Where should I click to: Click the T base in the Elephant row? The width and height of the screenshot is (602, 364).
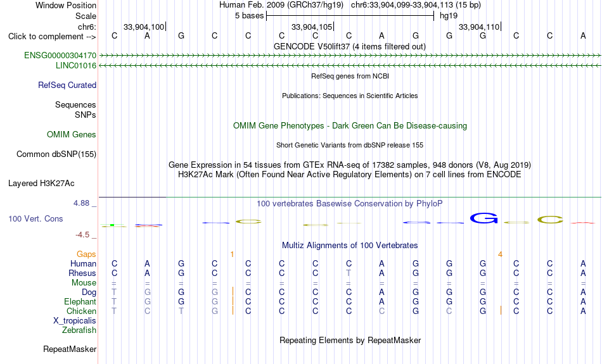coord(114,302)
